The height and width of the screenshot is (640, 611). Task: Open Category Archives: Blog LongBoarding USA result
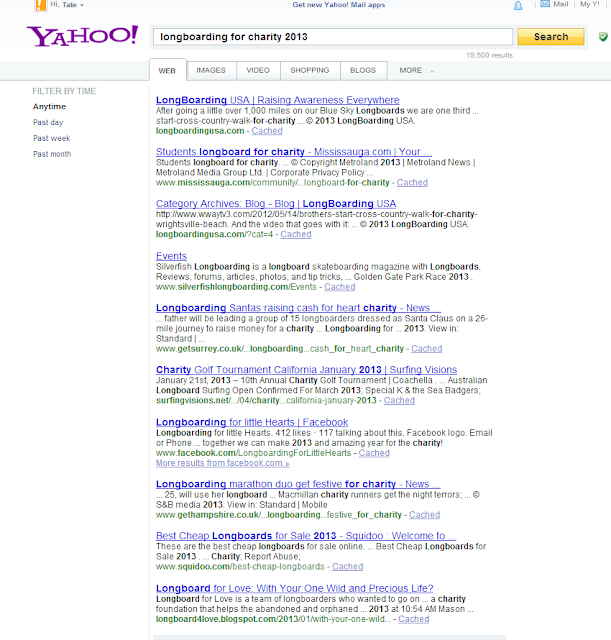(x=276, y=204)
